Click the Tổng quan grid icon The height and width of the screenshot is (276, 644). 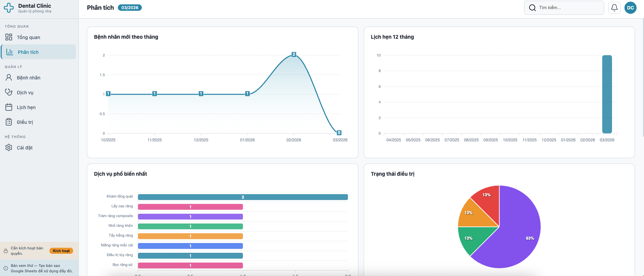click(9, 37)
